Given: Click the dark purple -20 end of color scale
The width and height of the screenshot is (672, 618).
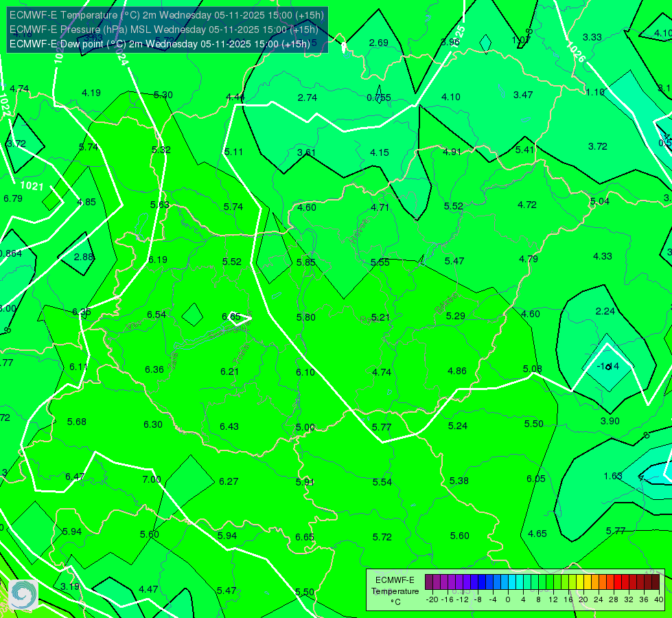Looking at the screenshot, I should coord(428,582).
